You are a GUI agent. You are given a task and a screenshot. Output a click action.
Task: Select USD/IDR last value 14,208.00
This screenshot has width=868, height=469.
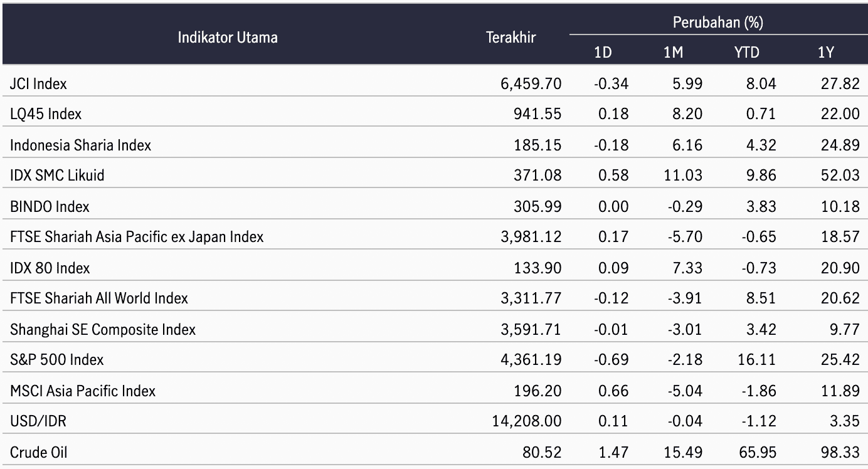[528, 421]
